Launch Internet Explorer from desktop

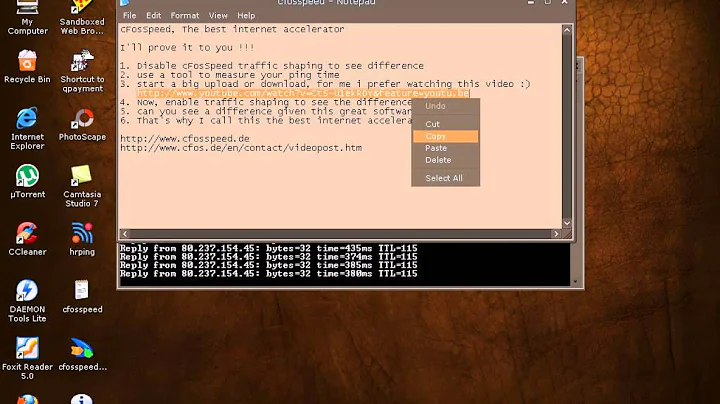(27, 129)
